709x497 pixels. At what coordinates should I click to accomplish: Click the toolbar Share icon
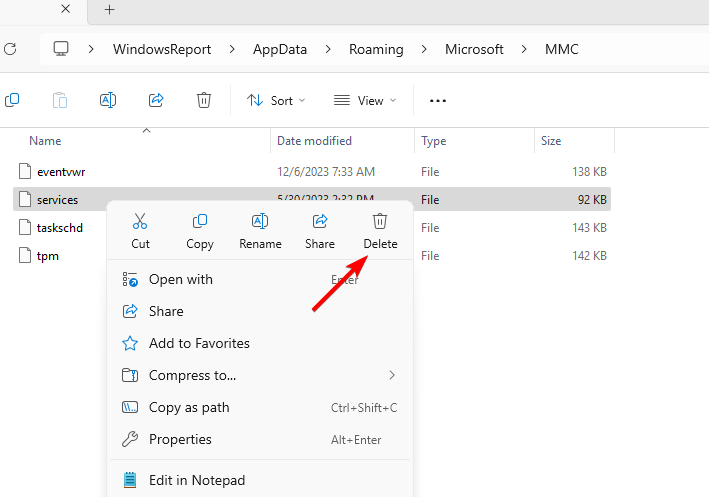click(x=156, y=100)
